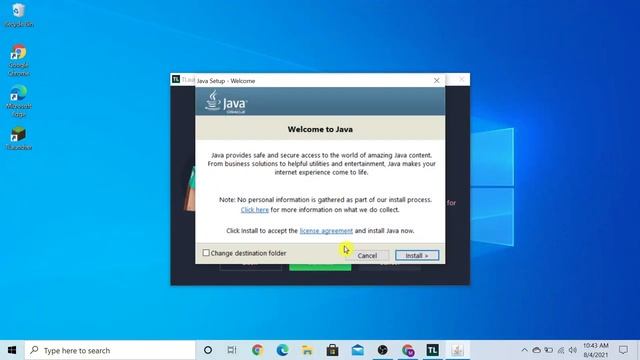The height and width of the screenshot is (360, 640).
Task: Open the network tray icon
Action: coord(561,350)
